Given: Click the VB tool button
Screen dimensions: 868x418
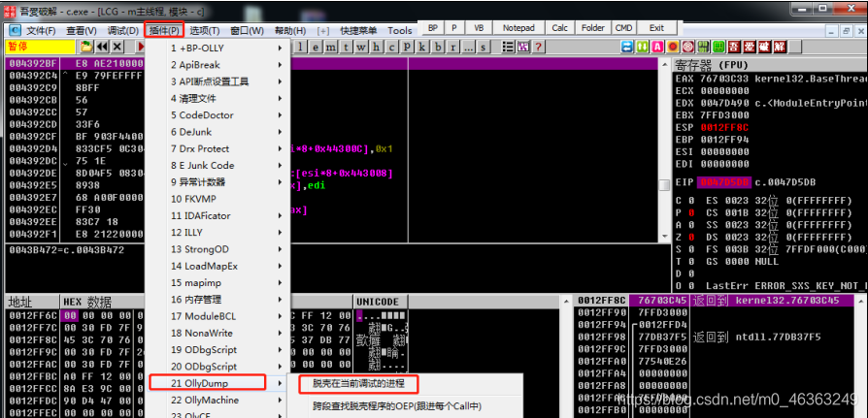Looking at the screenshot, I should [x=479, y=28].
